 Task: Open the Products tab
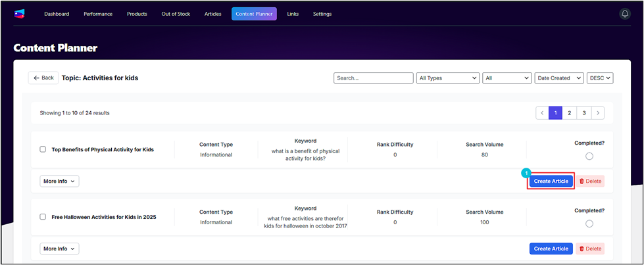tap(137, 14)
